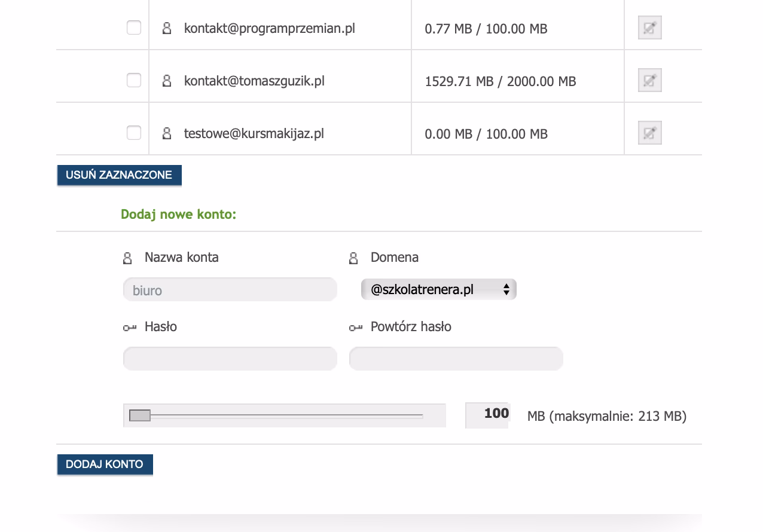The width and height of the screenshot is (763, 532).
Task: Check the box for kontakt@programprzemian.pl
Action: 133,27
